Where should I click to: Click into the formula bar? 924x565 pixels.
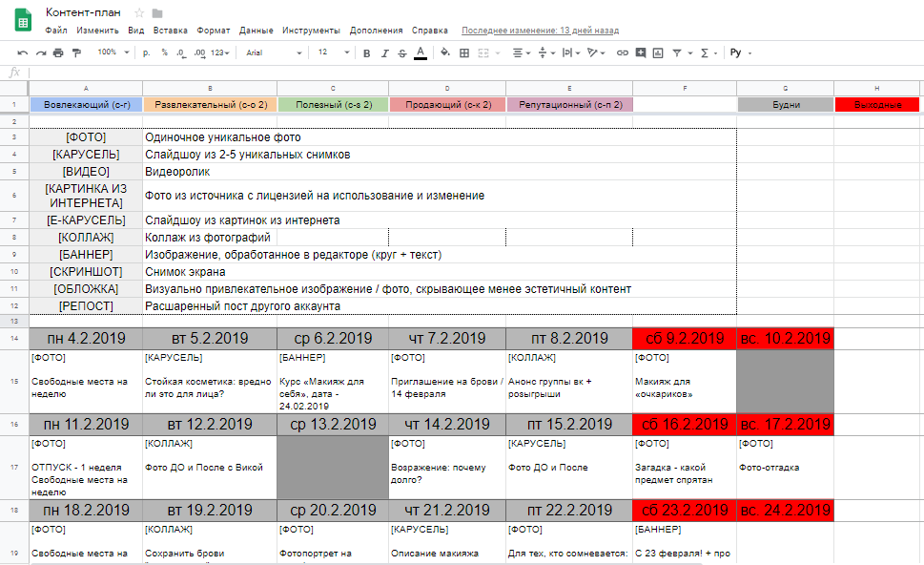[x=475, y=73]
